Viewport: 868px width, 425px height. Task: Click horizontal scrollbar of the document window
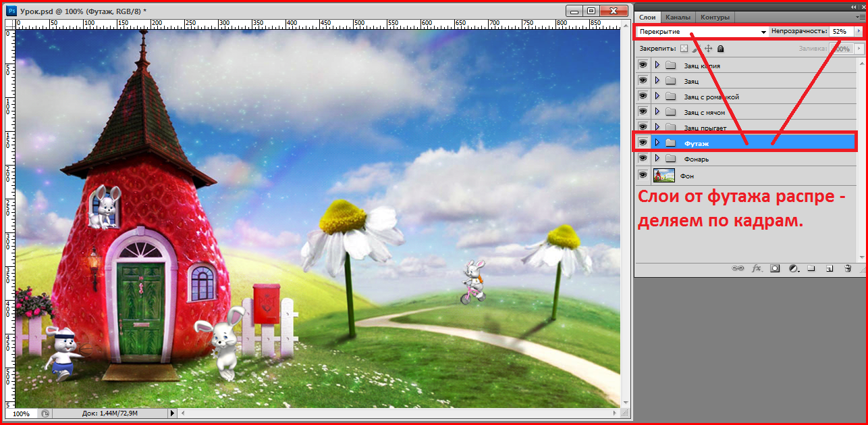(399, 413)
